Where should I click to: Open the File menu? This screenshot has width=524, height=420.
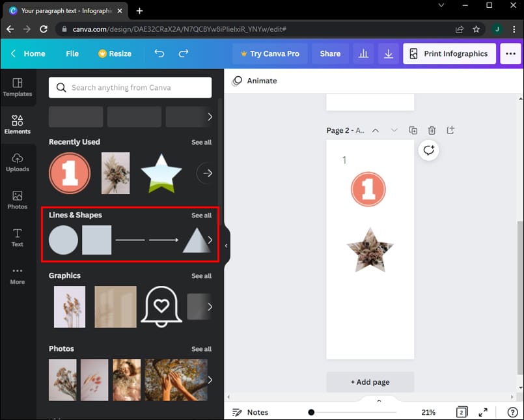72,53
